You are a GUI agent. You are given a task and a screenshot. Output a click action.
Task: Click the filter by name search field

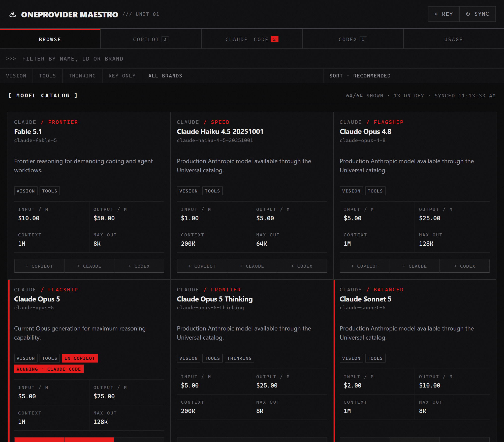(x=252, y=59)
